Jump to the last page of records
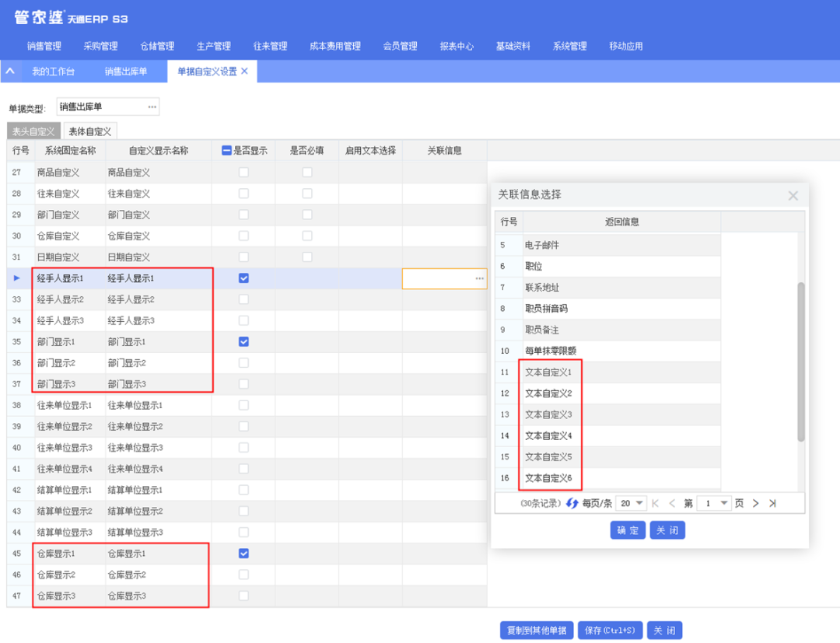 pyautogui.click(x=772, y=504)
